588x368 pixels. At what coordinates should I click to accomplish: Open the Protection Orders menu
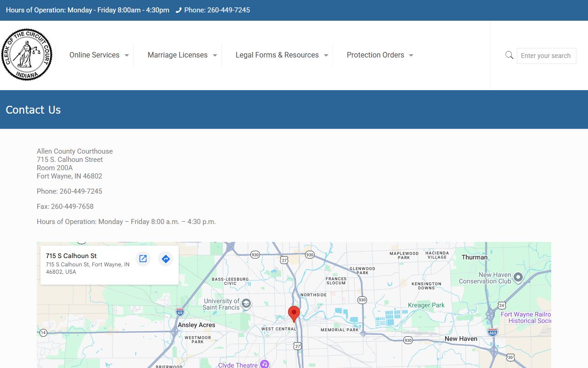point(375,55)
